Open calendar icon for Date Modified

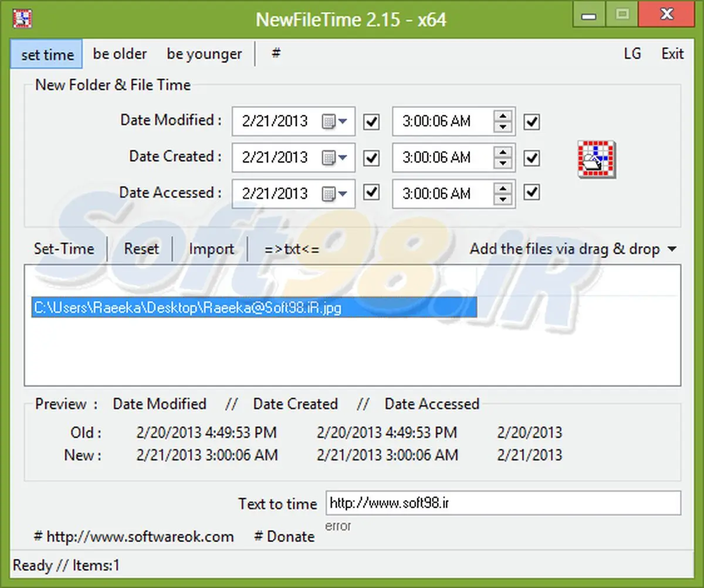(x=334, y=122)
